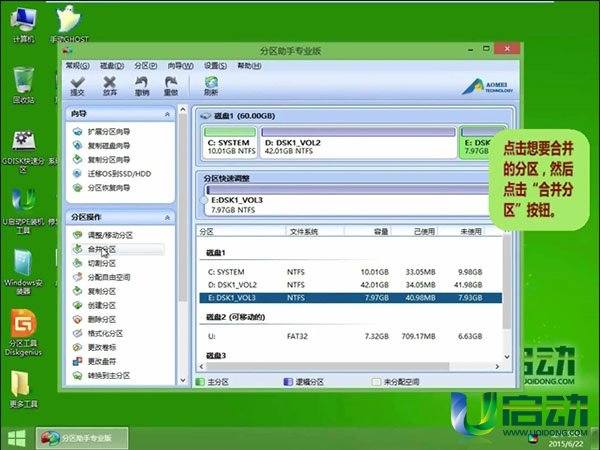This screenshot has height=450, width=600.
Task: Open the 向导(W) menu
Action: [180, 66]
